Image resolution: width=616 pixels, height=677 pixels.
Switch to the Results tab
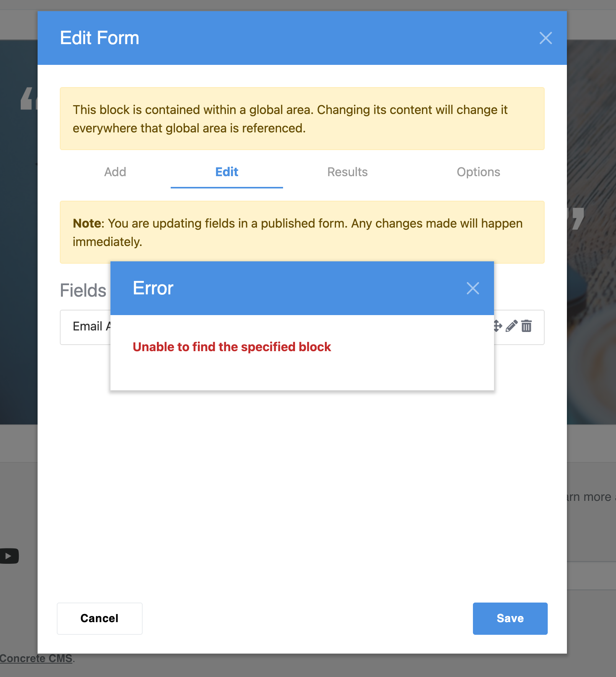(x=347, y=172)
